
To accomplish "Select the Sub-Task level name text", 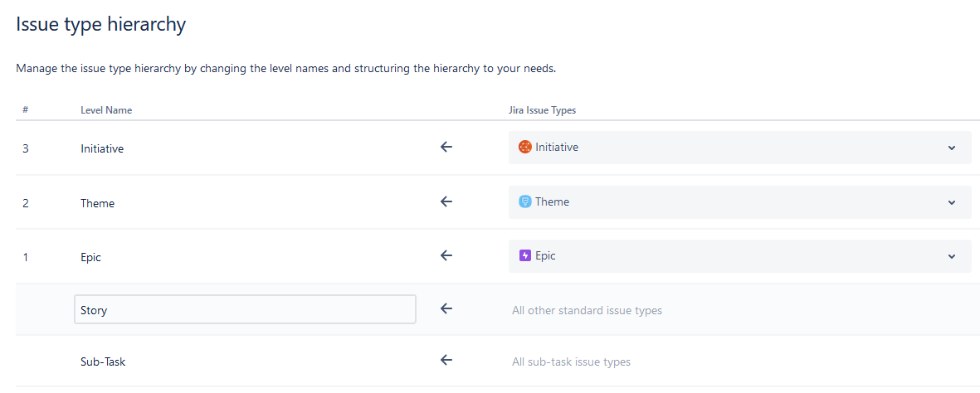I will click(x=103, y=361).
